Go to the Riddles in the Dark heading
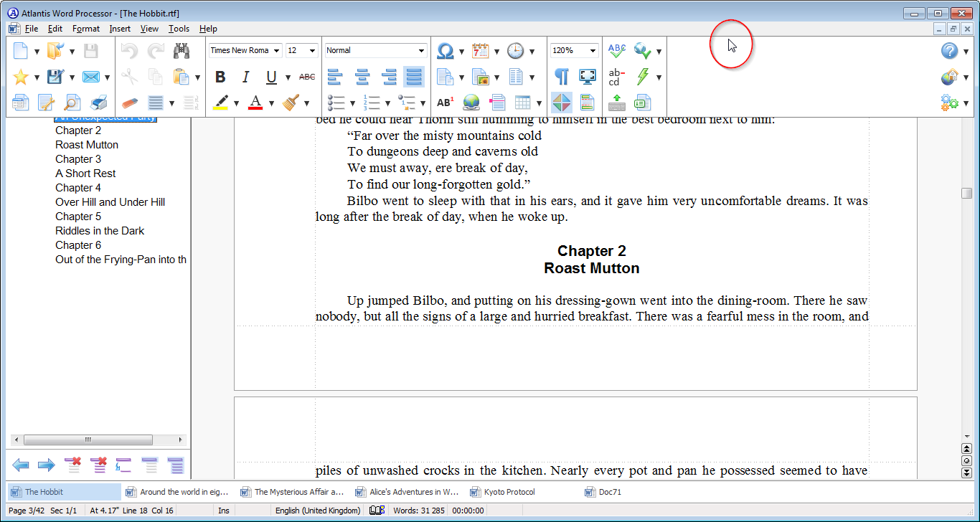The height and width of the screenshot is (522, 980). click(100, 231)
